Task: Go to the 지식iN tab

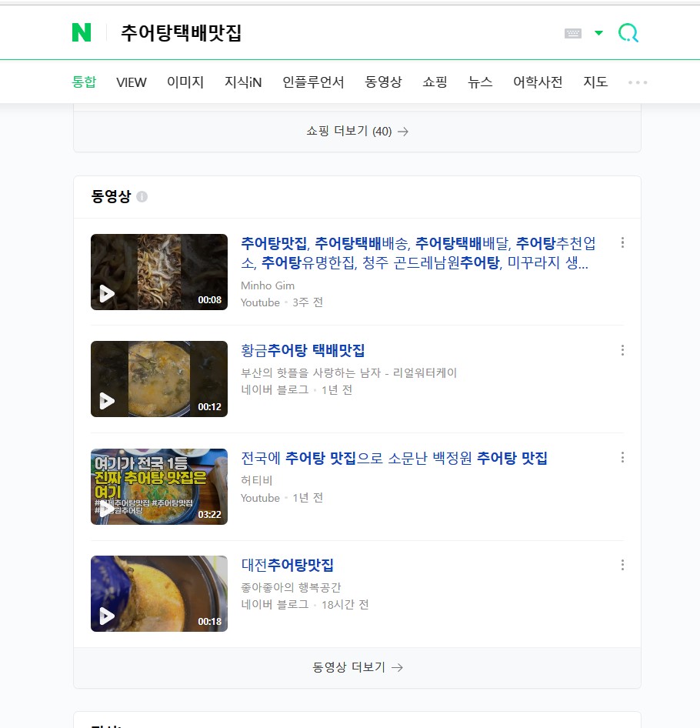Action: (x=243, y=82)
